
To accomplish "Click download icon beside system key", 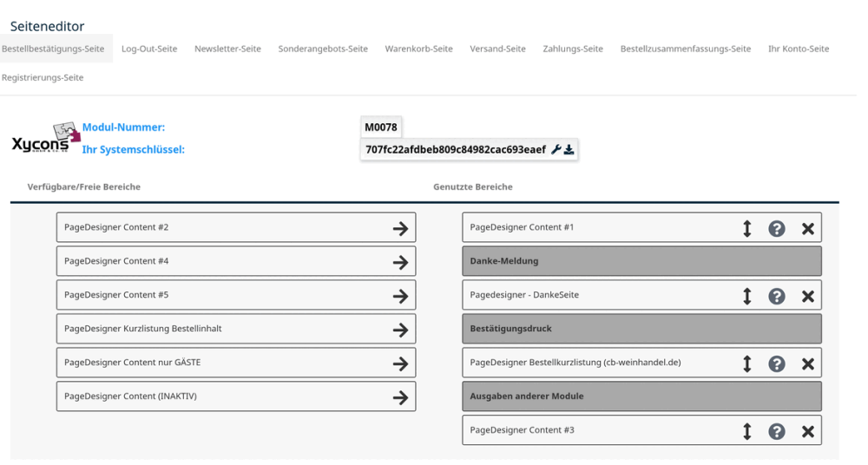I will [569, 149].
